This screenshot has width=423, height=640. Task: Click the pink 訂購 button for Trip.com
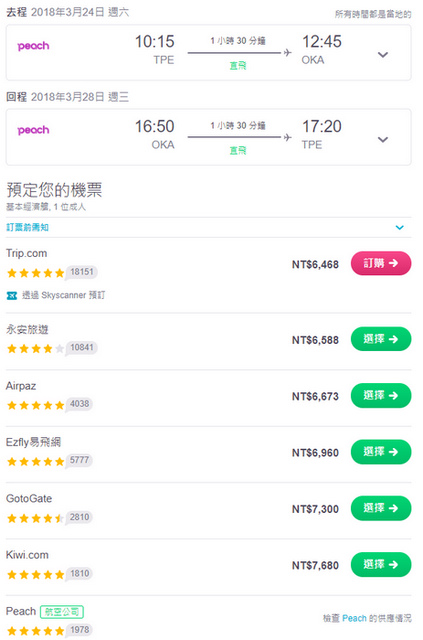pos(381,263)
